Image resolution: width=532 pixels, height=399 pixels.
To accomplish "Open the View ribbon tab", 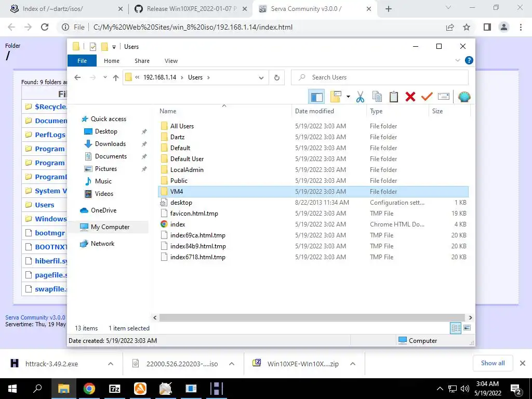I will (x=171, y=61).
